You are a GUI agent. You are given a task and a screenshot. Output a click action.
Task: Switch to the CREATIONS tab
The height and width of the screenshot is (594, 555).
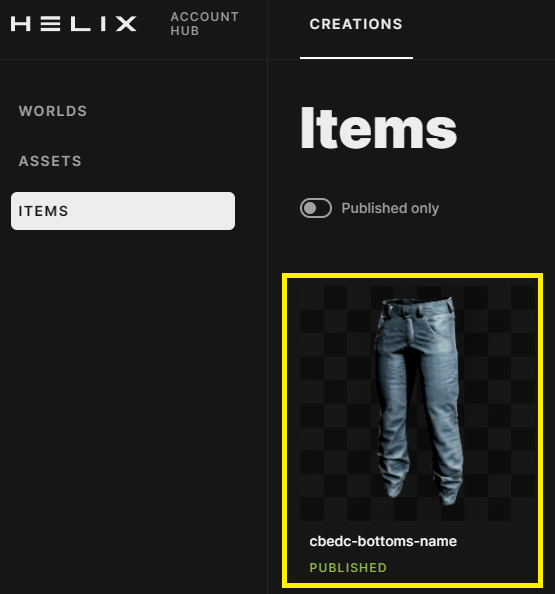click(356, 24)
